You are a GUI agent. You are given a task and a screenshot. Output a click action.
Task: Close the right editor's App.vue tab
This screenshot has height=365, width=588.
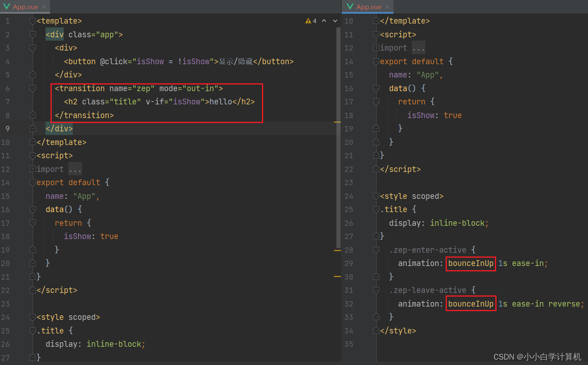coord(387,7)
